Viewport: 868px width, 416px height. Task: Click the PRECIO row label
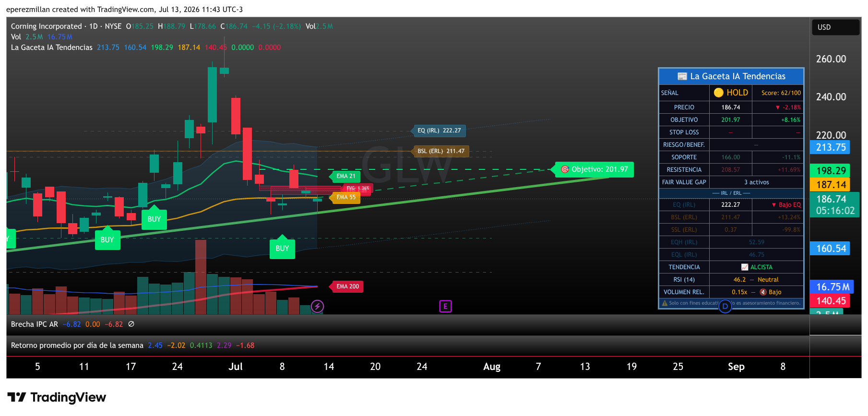coord(684,107)
